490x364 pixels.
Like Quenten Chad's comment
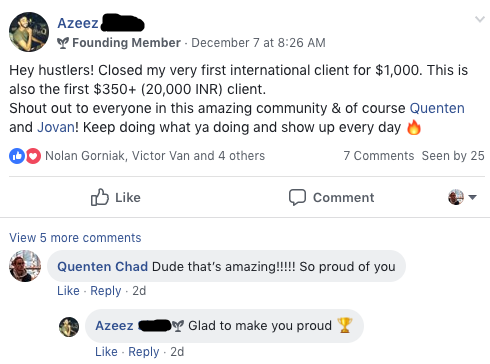pyautogui.click(x=68, y=291)
